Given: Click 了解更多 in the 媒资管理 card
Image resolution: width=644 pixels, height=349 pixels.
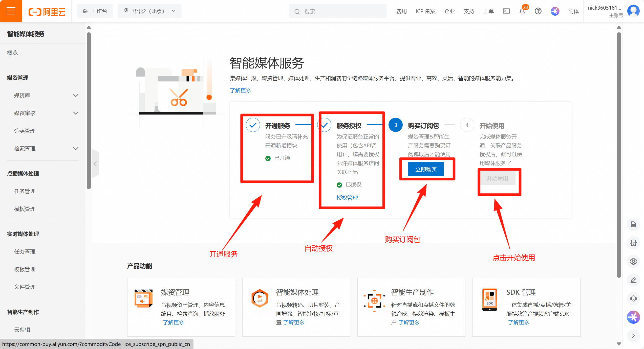Looking at the screenshot, I should point(174,322).
